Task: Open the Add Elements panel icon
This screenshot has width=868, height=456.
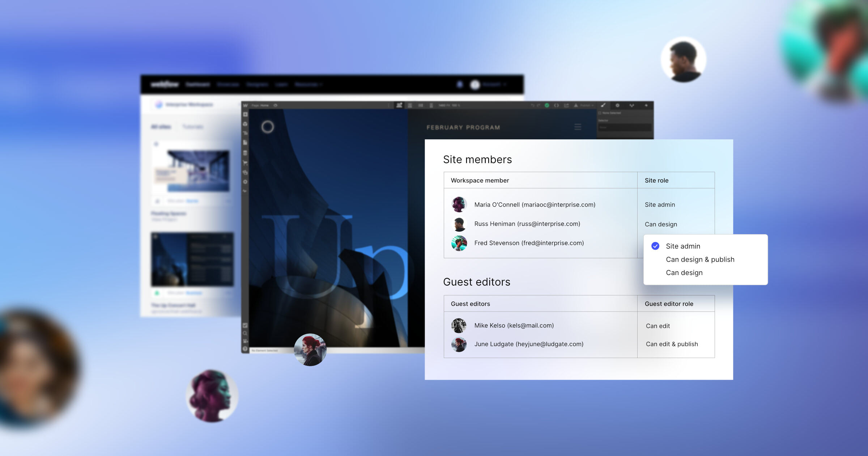Action: pos(245,114)
